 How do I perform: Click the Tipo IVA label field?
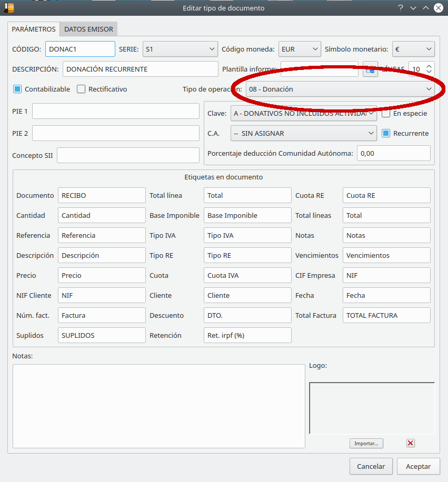click(247, 235)
